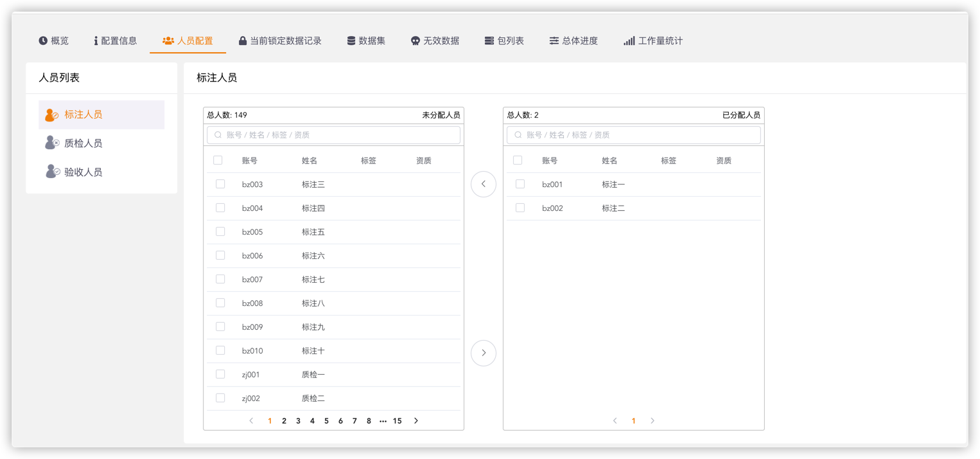980x459 pixels.
Task: Click page 1 in assigned list pagination
Action: [633, 421]
